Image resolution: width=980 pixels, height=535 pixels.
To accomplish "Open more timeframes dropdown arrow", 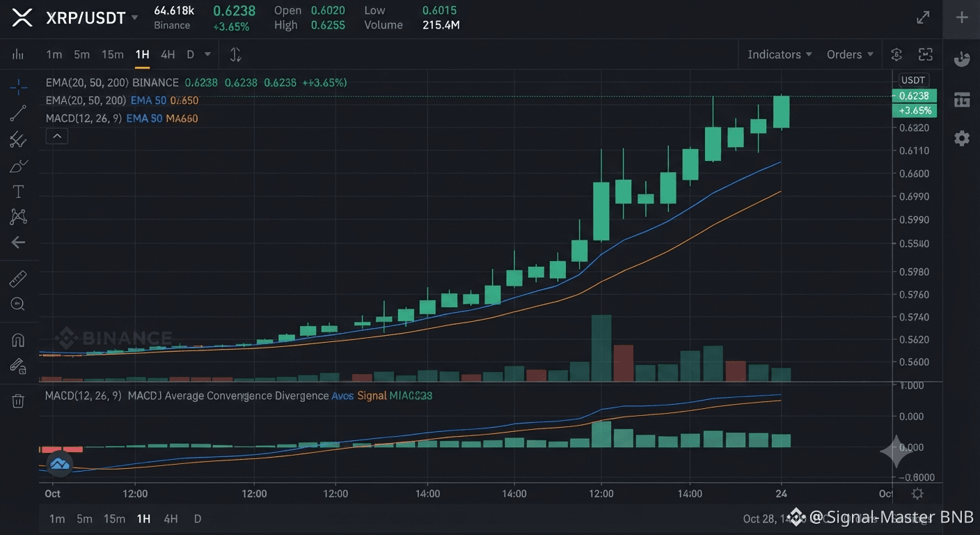I will coord(207,54).
